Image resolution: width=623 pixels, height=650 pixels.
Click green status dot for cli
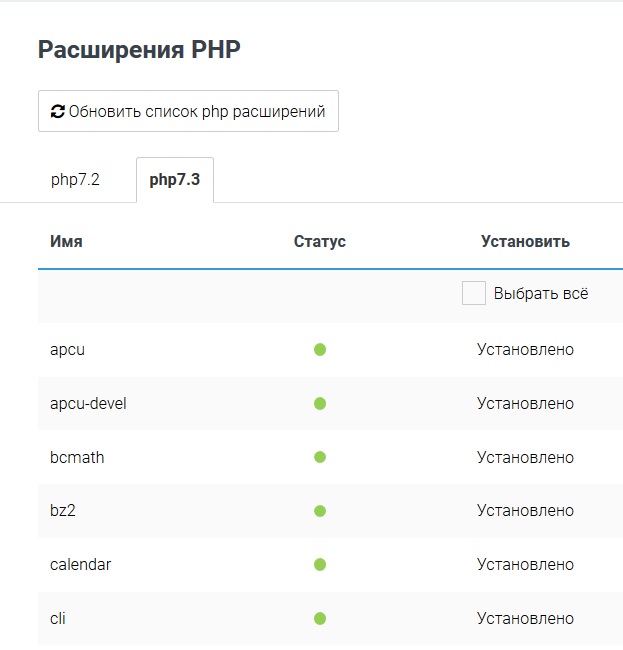(x=320, y=619)
